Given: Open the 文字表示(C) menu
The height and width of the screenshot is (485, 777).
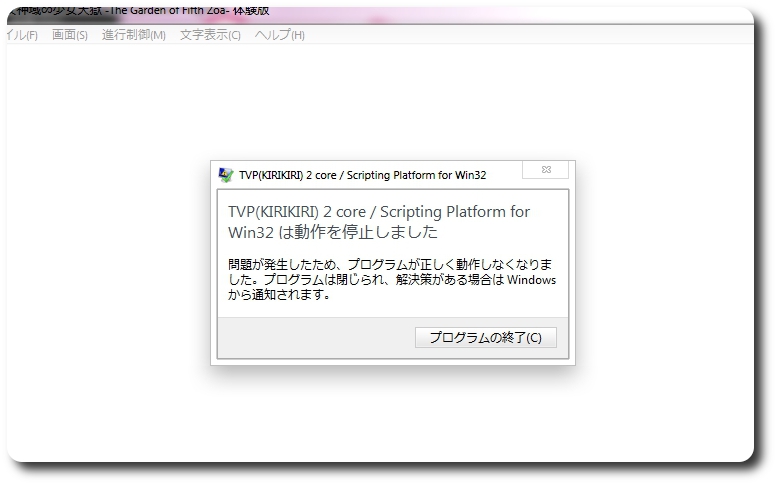Looking at the screenshot, I should (x=210, y=35).
